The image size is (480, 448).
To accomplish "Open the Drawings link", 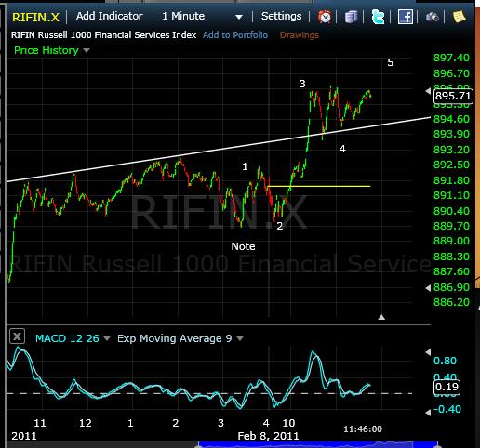I will click(x=300, y=35).
